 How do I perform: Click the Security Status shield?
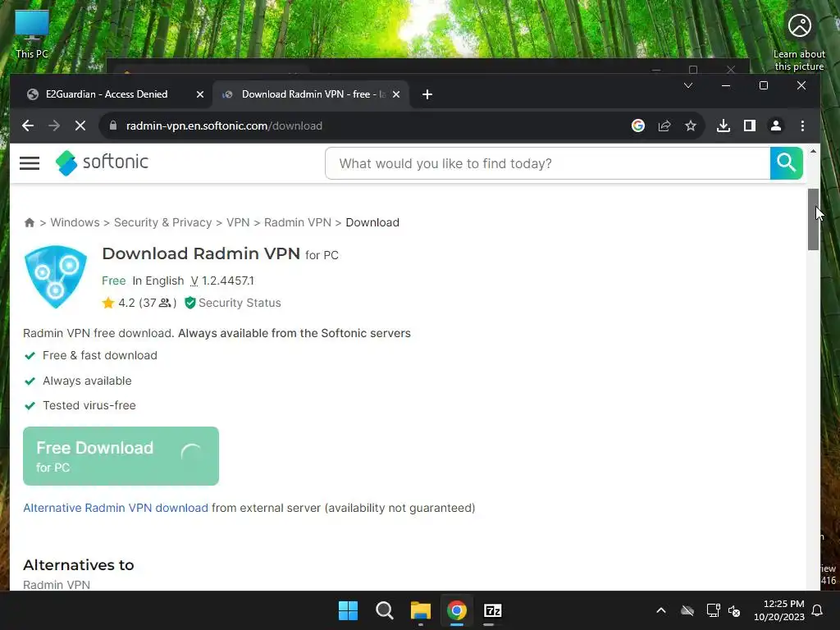coord(189,303)
